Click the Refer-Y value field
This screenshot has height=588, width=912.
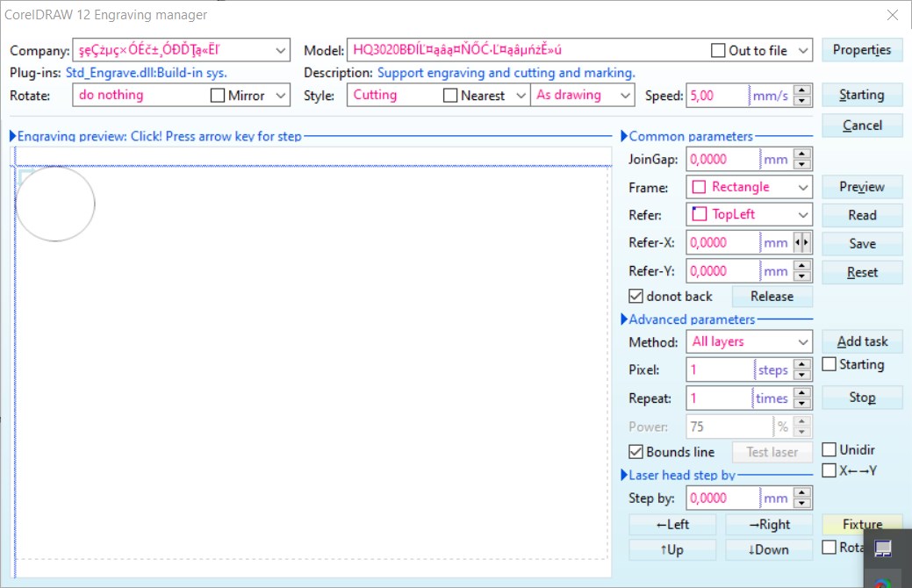pos(723,271)
